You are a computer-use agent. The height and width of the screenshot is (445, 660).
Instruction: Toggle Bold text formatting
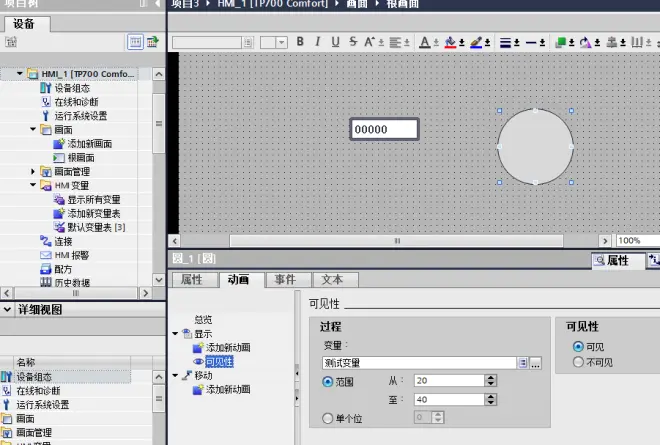coord(300,42)
